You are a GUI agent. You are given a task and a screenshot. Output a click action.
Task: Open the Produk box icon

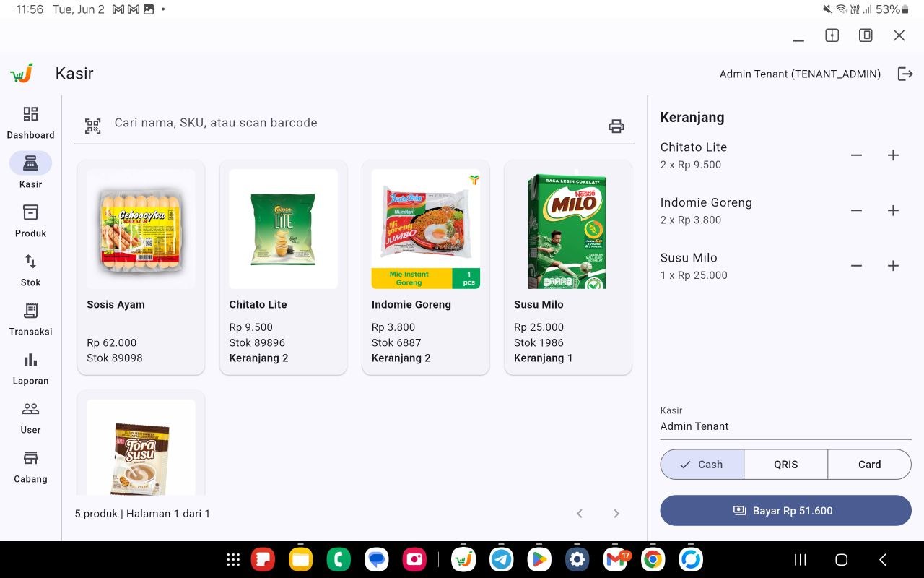pyautogui.click(x=30, y=212)
